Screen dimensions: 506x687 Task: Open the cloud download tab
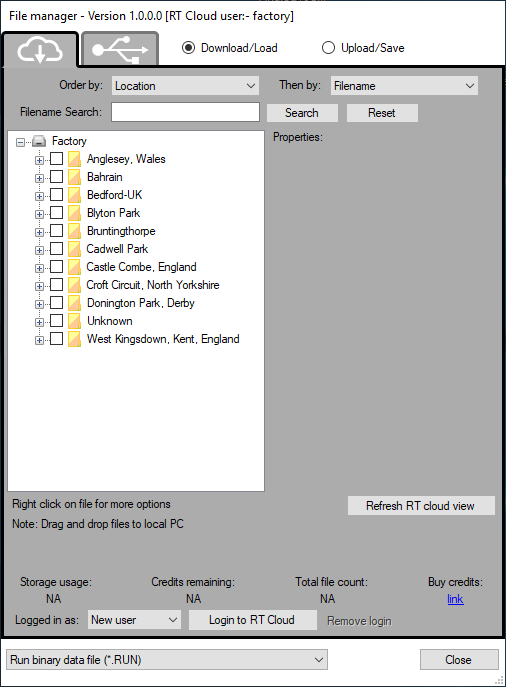[x=40, y=50]
